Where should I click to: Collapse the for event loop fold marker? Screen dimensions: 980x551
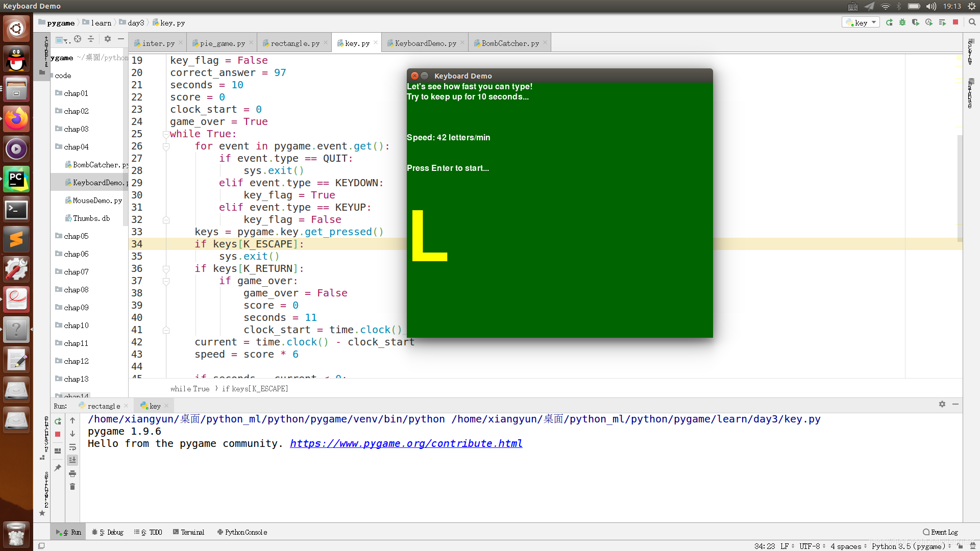pyautogui.click(x=166, y=146)
